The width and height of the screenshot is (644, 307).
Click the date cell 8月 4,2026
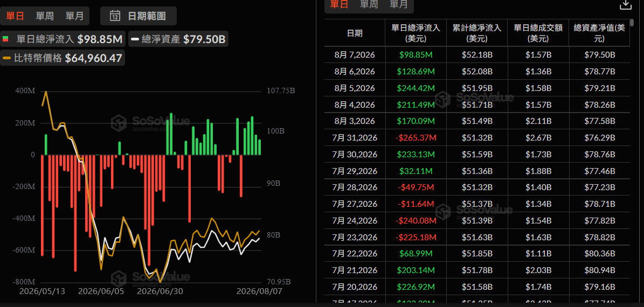tap(355, 104)
